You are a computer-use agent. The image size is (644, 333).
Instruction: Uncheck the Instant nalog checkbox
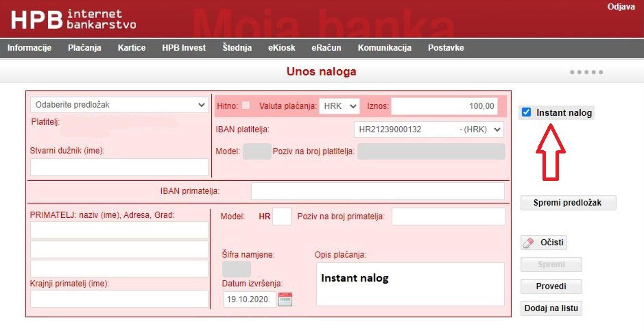[x=526, y=112]
